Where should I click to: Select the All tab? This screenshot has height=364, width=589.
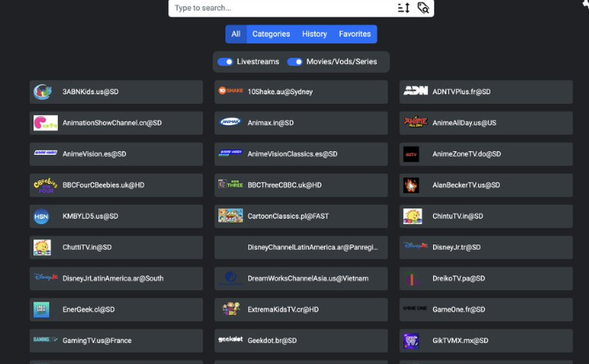[x=235, y=34]
